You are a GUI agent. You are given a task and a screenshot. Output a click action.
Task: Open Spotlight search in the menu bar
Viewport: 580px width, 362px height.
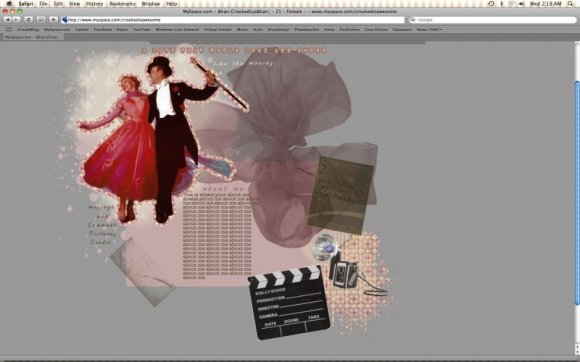point(571,4)
